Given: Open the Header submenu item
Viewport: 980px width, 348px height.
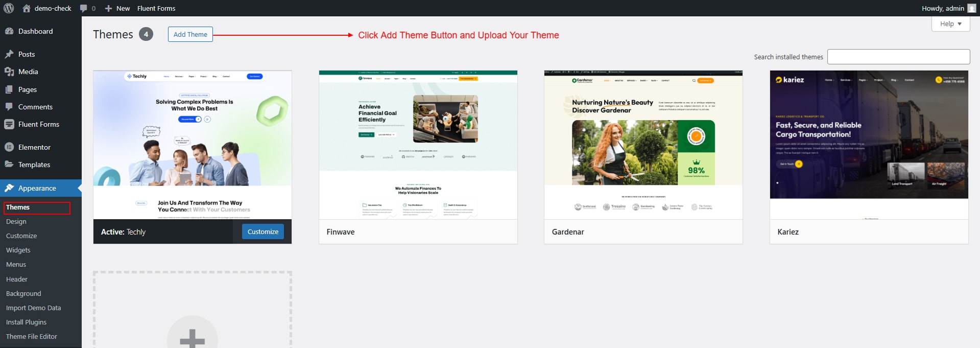Looking at the screenshot, I should (17, 280).
